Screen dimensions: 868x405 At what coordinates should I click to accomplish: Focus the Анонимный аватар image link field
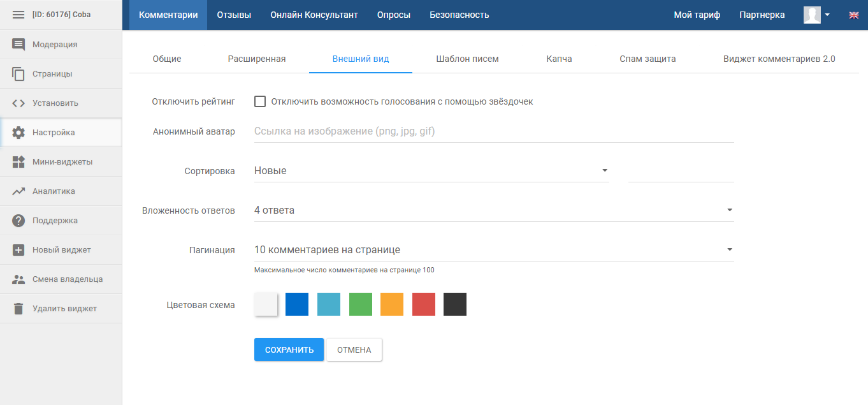tap(493, 131)
